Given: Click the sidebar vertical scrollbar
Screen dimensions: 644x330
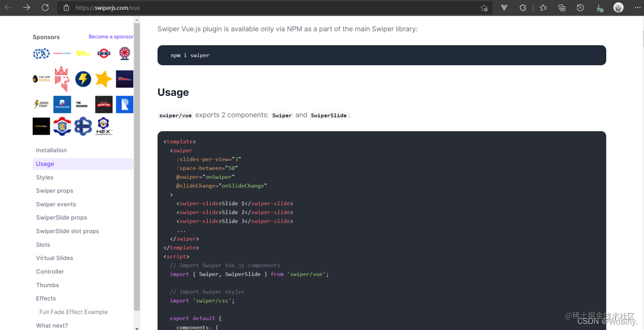Looking at the screenshot, I should click(137, 167).
